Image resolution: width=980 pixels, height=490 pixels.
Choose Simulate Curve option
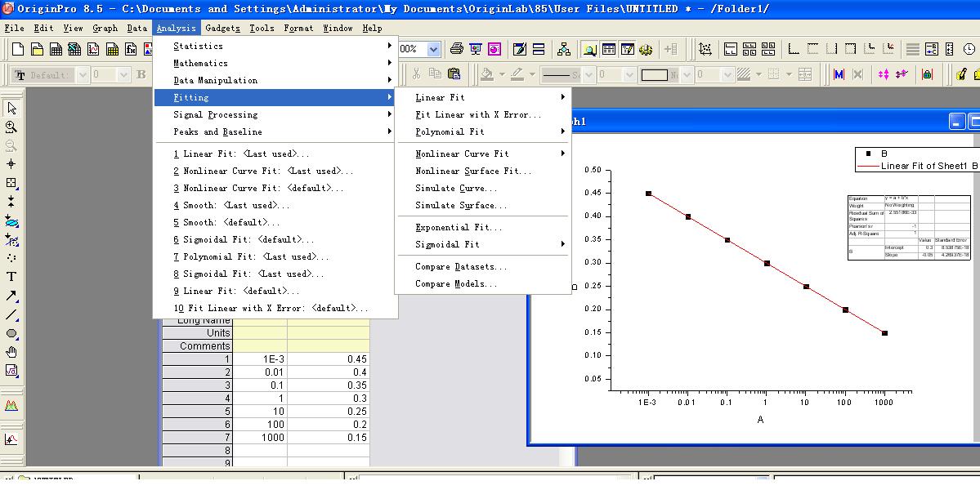click(484, 188)
